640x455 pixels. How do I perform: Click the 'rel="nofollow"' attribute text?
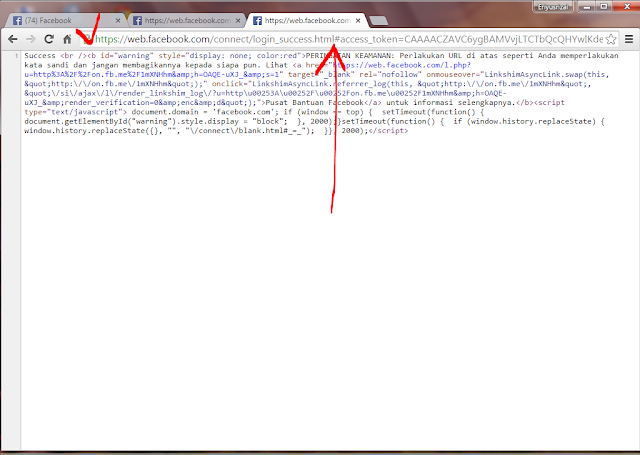[391, 74]
